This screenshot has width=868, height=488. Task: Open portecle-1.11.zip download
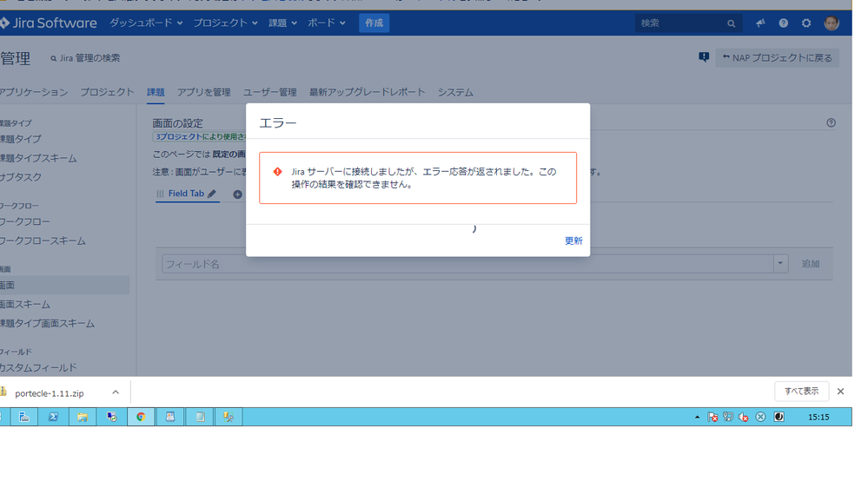point(50,393)
